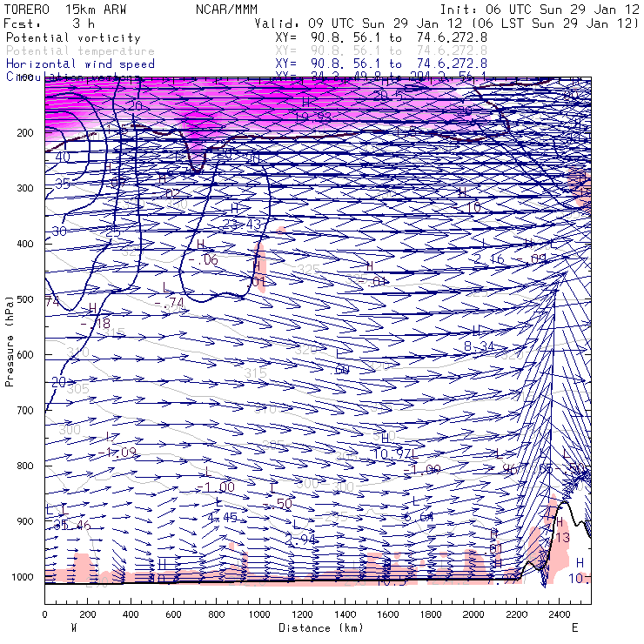Screen dimensions: 644x644
Task: Select the "NCAR/MMM" header label
Action: (227, 10)
